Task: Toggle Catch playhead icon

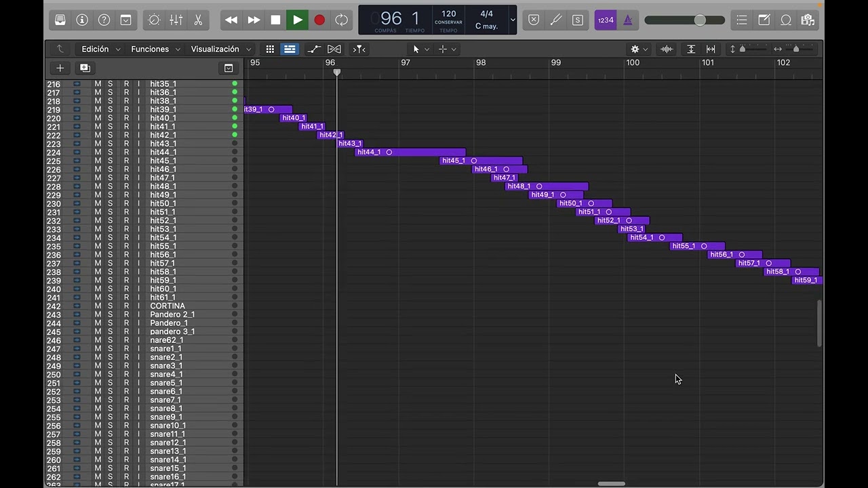Action: [x=359, y=49]
